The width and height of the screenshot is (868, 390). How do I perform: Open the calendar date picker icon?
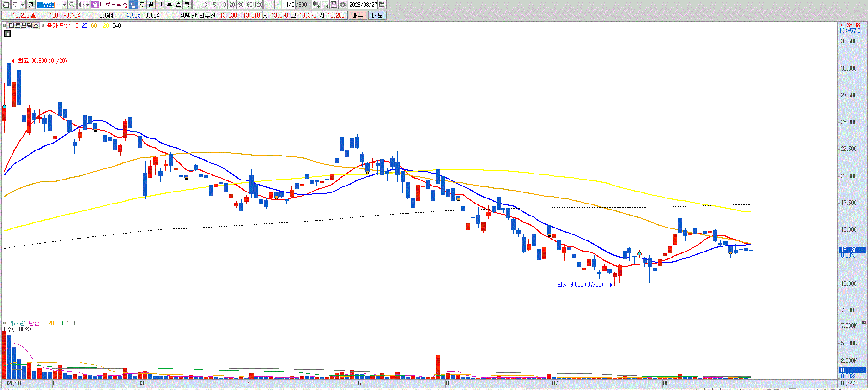click(x=382, y=5)
